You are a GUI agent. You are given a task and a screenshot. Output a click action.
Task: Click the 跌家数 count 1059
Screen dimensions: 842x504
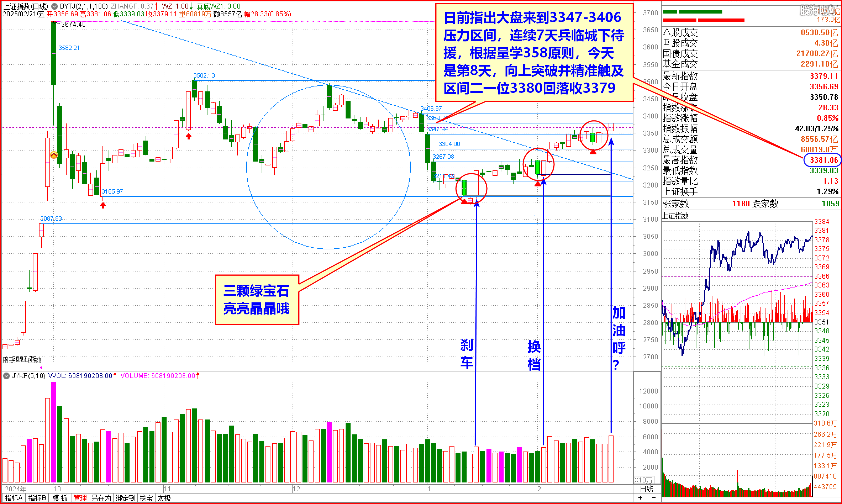(x=830, y=204)
